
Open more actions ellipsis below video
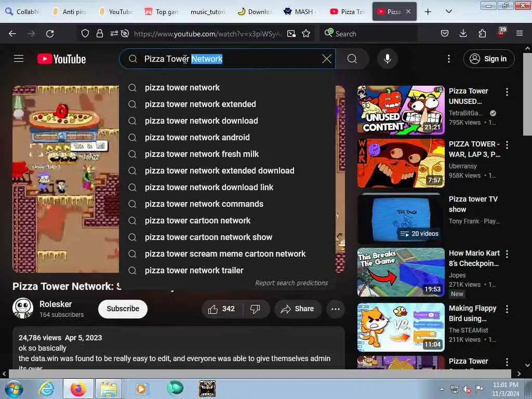(x=335, y=309)
